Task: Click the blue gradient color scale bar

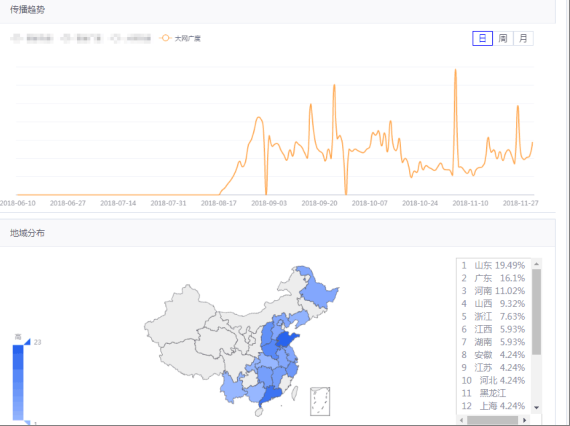Action: pos(18,382)
